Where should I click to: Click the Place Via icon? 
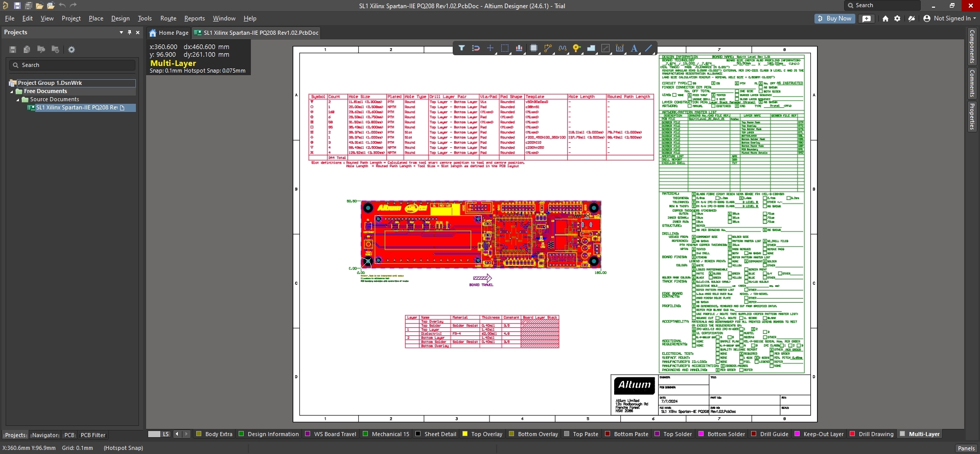[576, 48]
